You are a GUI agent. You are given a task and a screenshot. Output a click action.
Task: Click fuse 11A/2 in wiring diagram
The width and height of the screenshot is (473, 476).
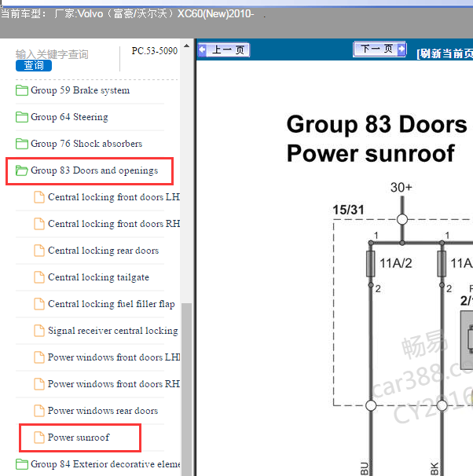370,263
